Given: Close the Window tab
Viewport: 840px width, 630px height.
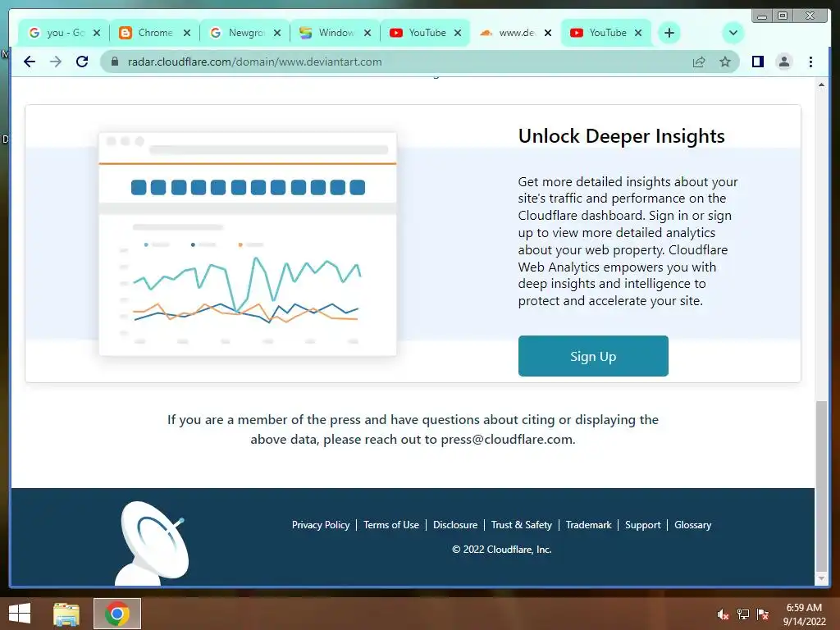Looking at the screenshot, I should pos(367,33).
